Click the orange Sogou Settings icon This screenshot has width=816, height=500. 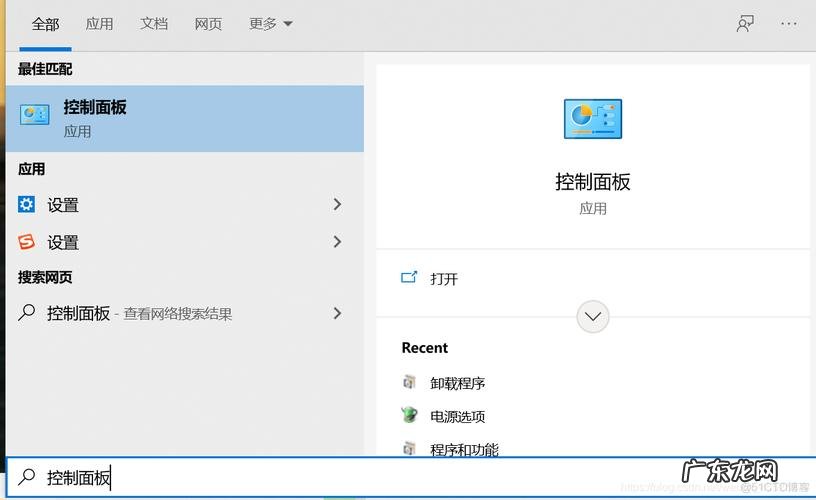tap(26, 242)
